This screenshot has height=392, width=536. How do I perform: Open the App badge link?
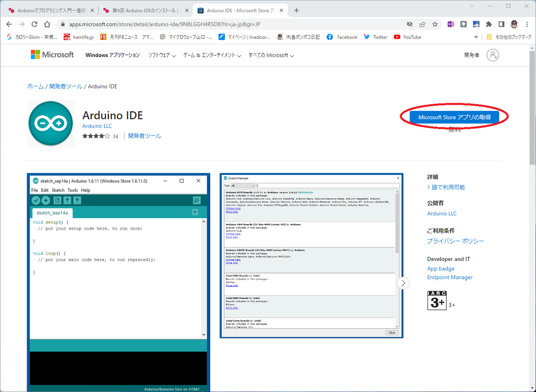441,269
